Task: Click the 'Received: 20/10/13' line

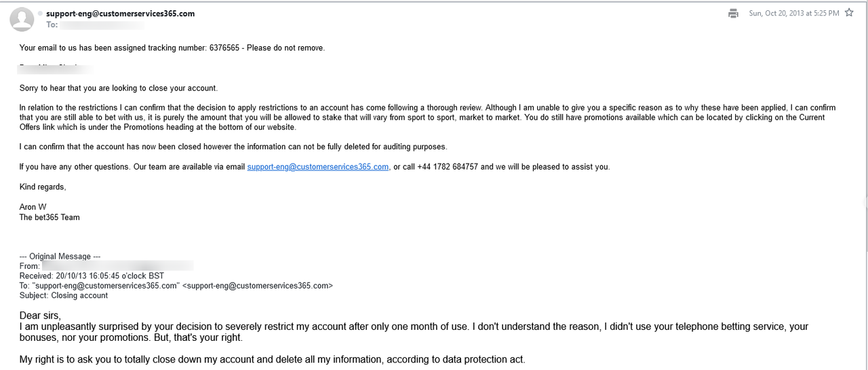Action: pos(92,276)
